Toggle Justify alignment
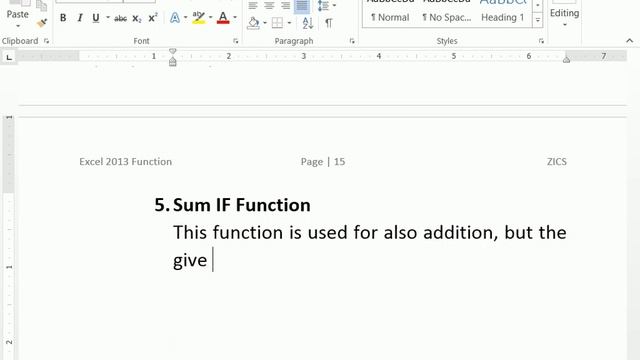640x360 pixels. click(302, 5)
